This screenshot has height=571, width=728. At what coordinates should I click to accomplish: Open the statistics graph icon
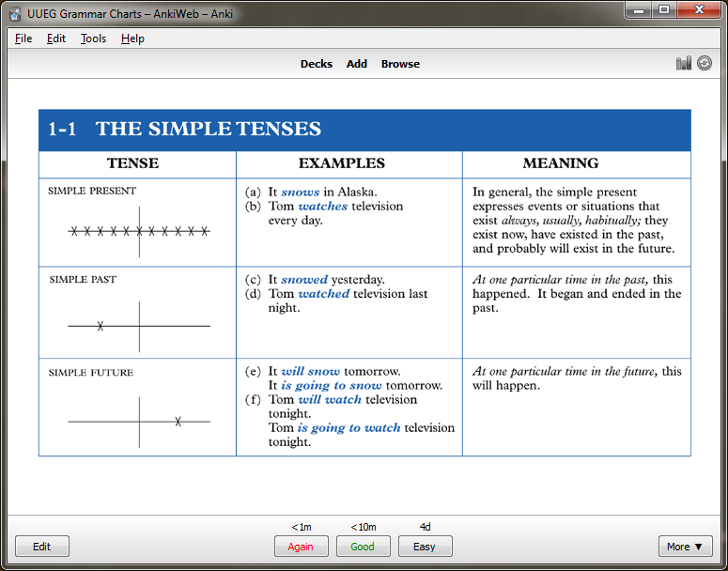tap(684, 63)
